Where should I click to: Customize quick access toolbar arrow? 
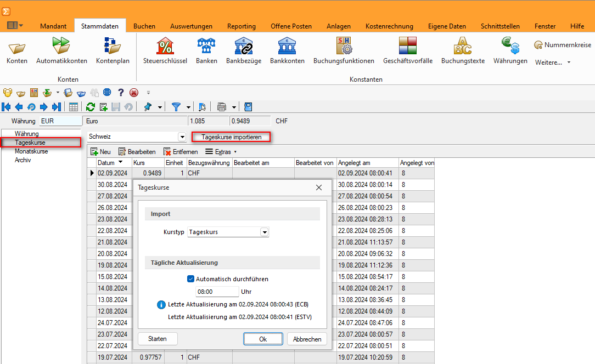(148, 93)
